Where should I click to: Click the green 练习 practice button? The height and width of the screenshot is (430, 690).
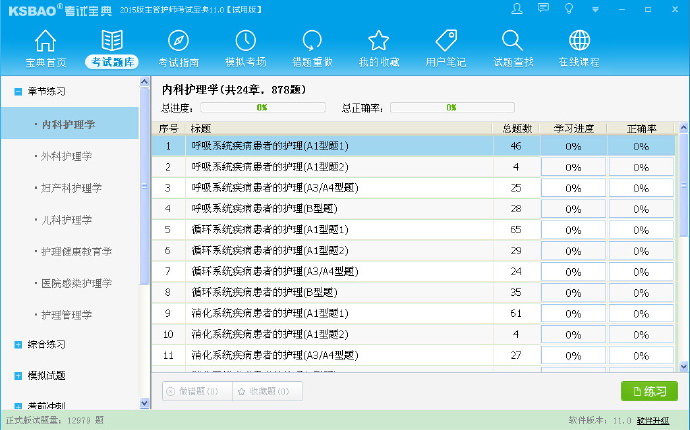pos(649,391)
